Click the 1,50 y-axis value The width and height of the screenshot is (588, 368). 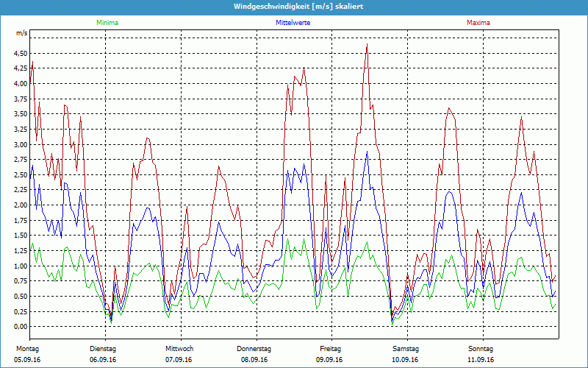[21, 236]
